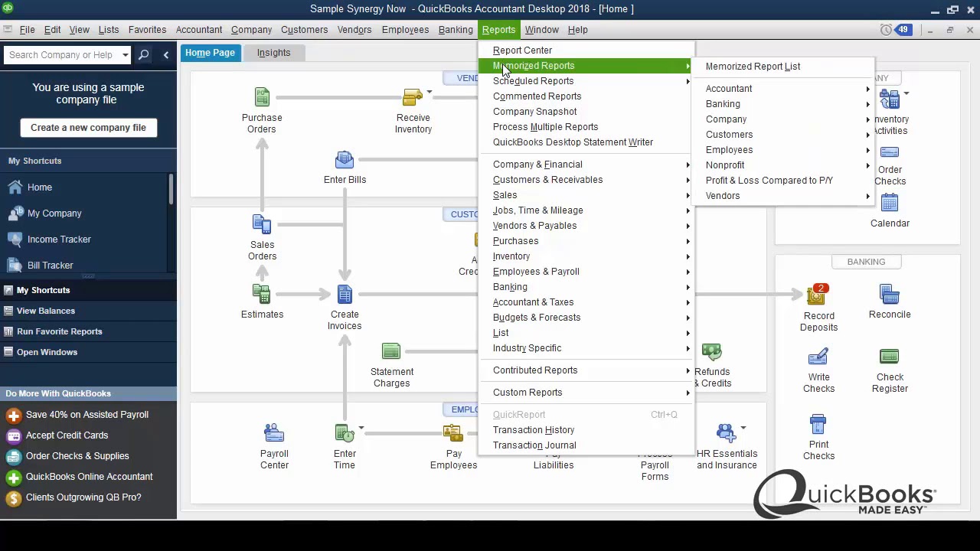Open the Accountant menu in menu bar
This screenshot has height=551, width=980.
tap(199, 30)
